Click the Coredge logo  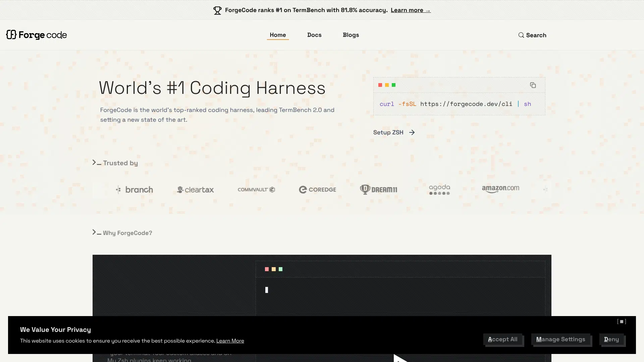pyautogui.click(x=317, y=190)
